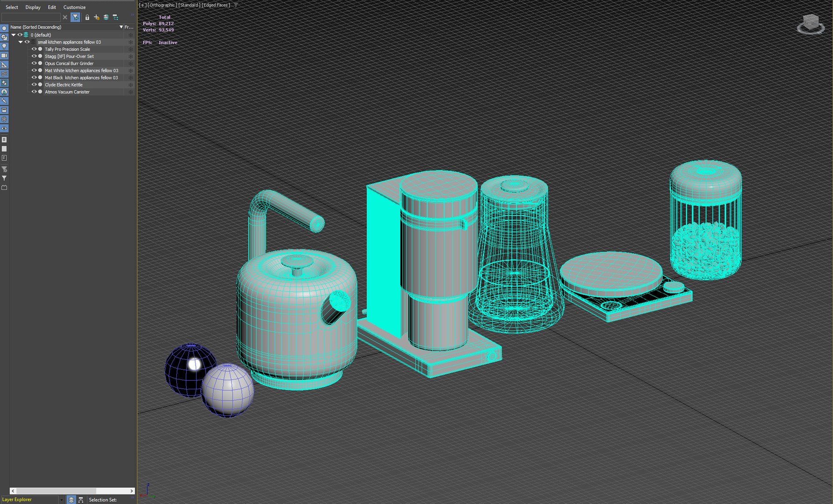This screenshot has width=833, height=504.
Task: Click the [Standard] viewport label
Action: pos(189,5)
